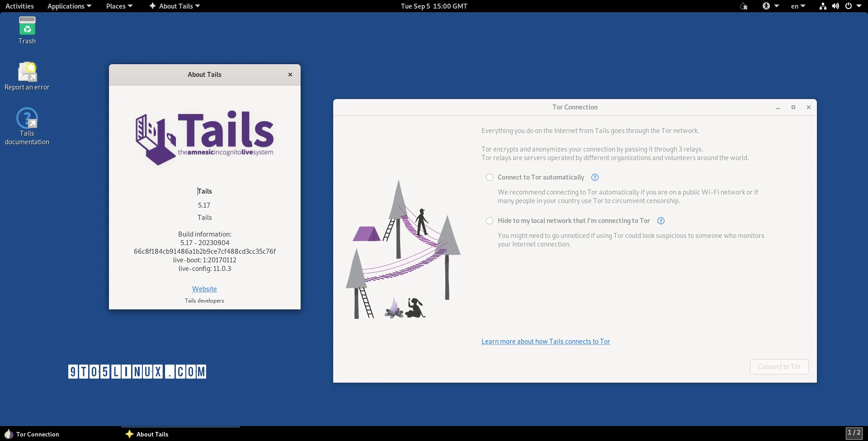
Task: Open the en keyboard layout dropdown
Action: (x=797, y=6)
